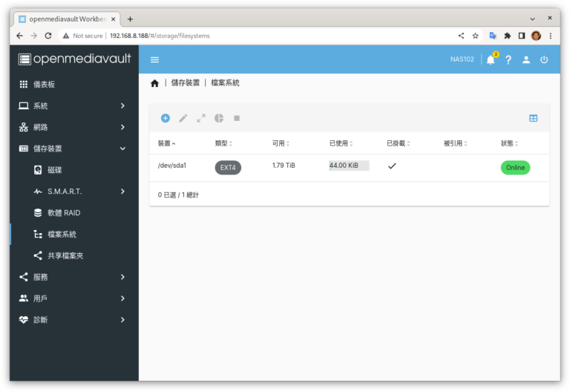The width and height of the screenshot is (570, 392).
Task: Click the EXT4 type badge
Action: (x=228, y=168)
